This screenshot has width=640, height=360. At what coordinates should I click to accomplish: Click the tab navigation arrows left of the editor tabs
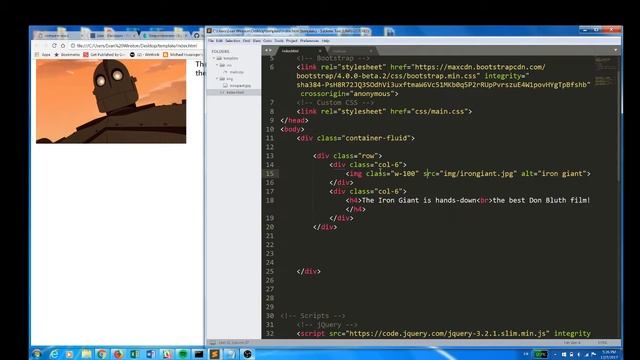pyautogui.click(x=268, y=51)
